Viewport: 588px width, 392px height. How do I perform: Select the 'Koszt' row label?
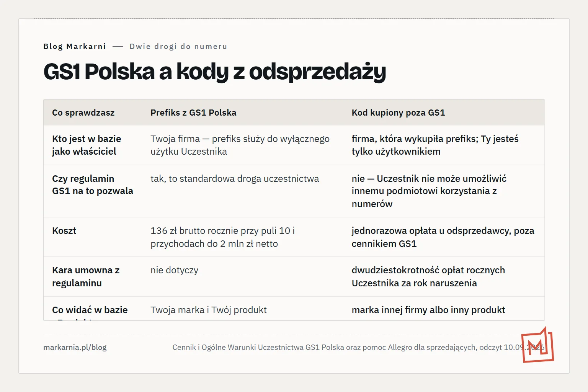point(64,231)
